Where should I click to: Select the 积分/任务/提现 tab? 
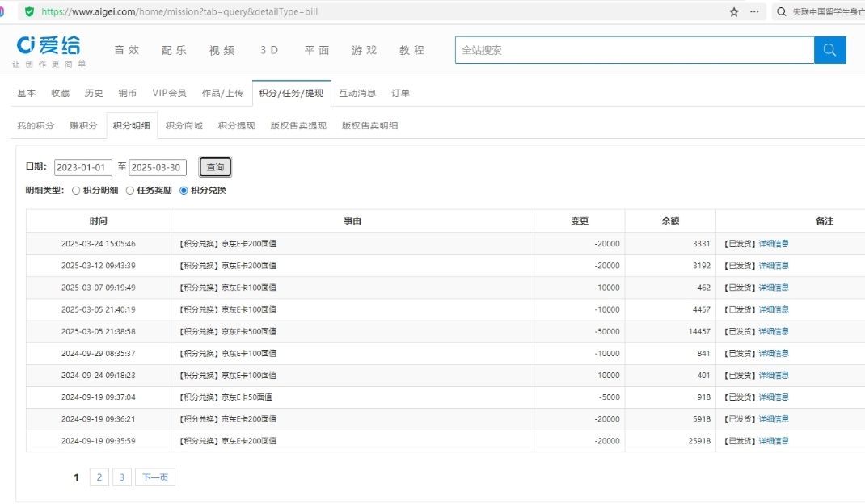[291, 93]
